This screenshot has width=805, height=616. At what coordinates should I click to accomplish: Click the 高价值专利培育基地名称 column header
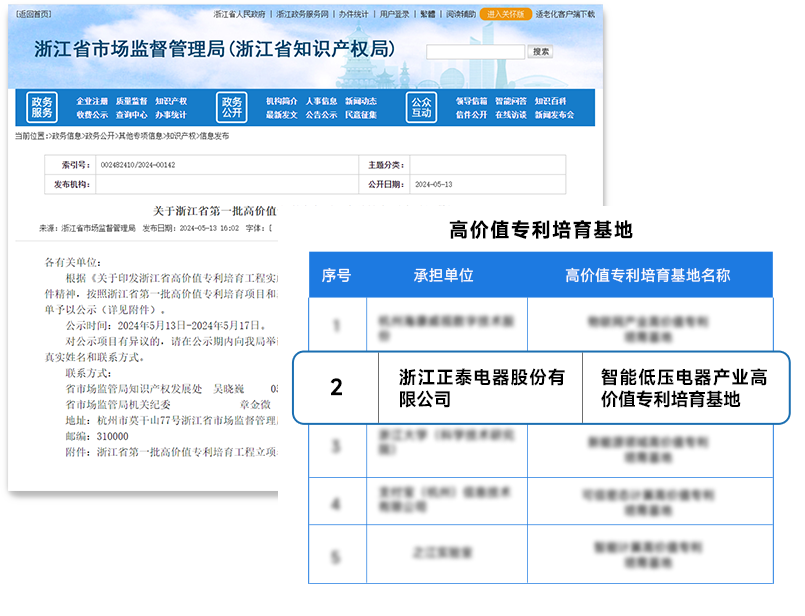(x=647, y=276)
